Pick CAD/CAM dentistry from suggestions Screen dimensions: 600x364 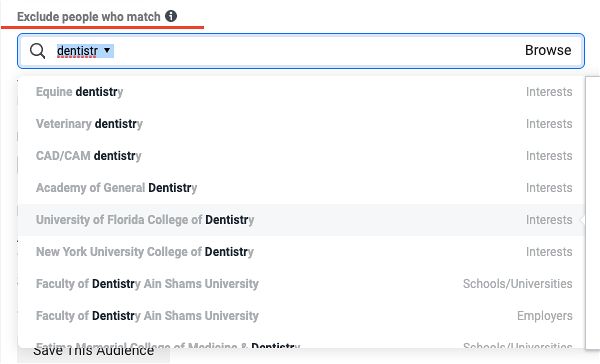point(301,156)
